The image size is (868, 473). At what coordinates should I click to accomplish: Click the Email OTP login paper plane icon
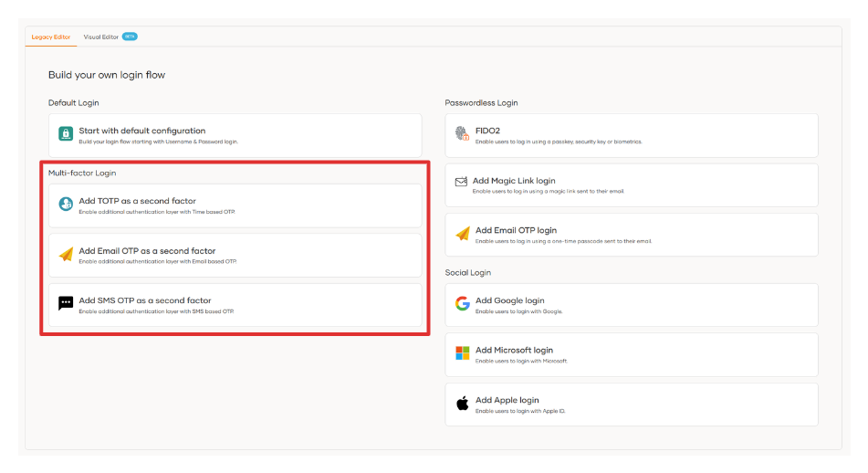(463, 234)
